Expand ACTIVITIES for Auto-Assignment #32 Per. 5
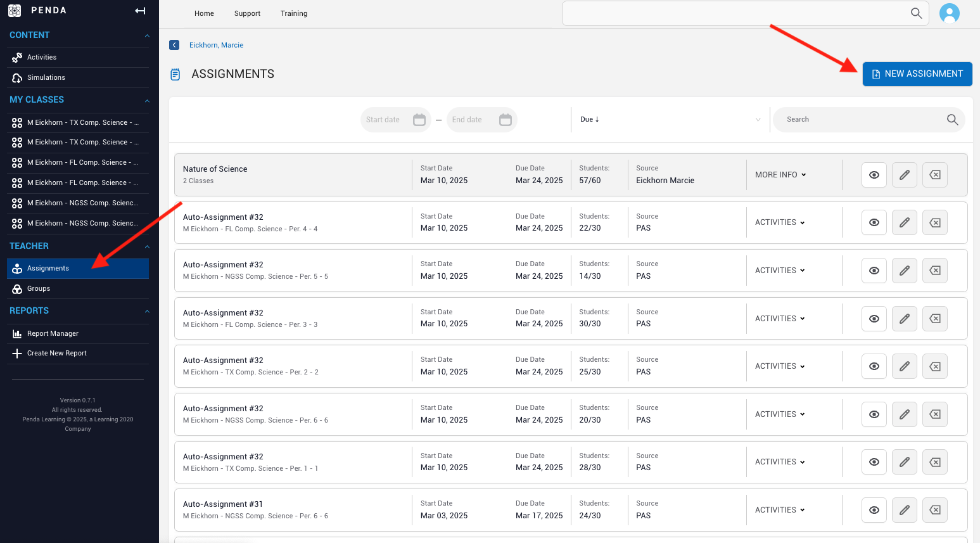Screen dimensions: 980x543 coord(779,271)
